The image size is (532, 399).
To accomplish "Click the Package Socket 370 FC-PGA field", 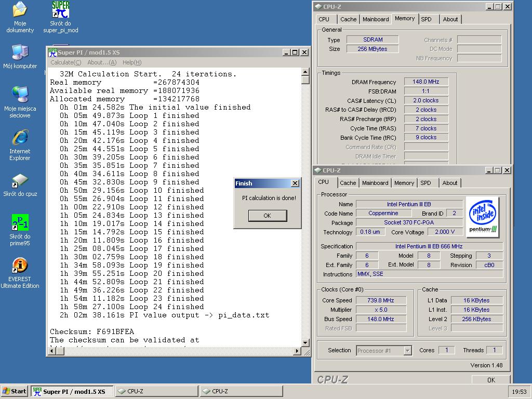I will point(409,222).
